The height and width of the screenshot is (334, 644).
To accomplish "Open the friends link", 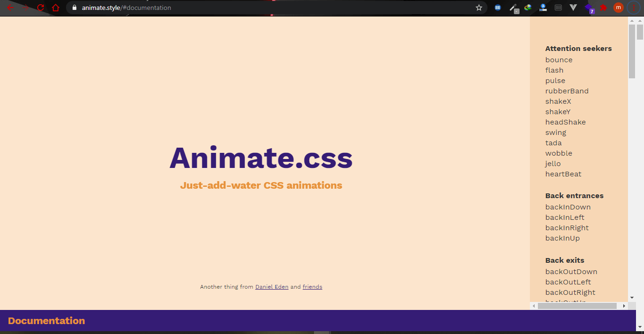I will coord(312,287).
